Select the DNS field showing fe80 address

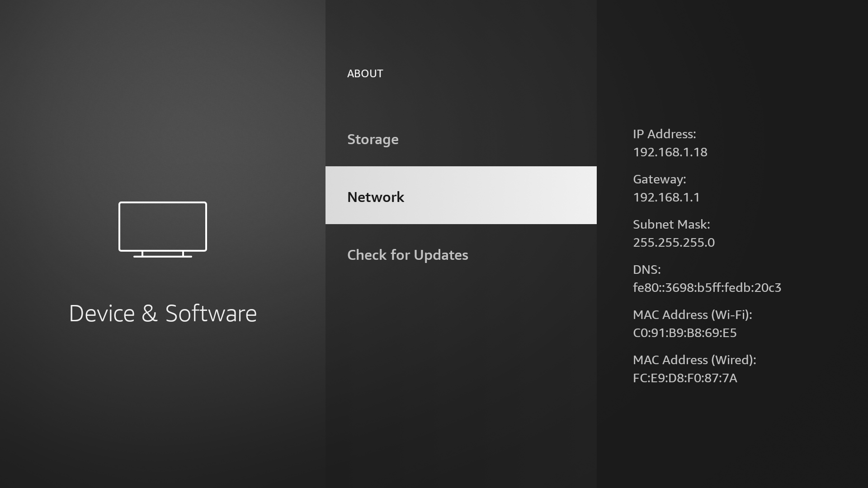click(x=707, y=287)
